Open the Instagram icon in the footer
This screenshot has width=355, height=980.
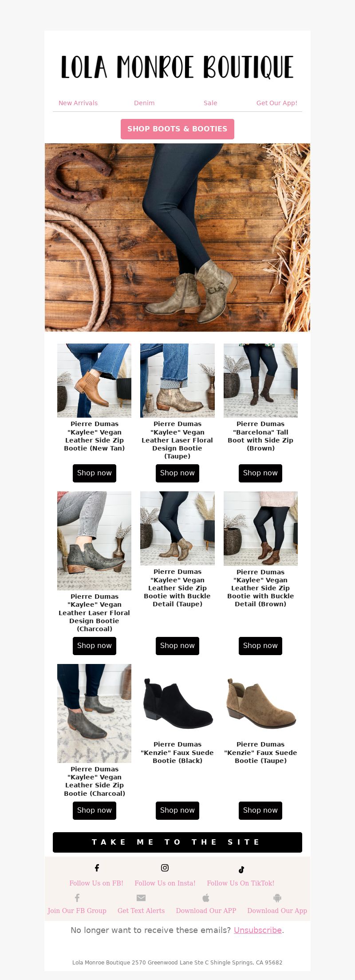click(165, 867)
